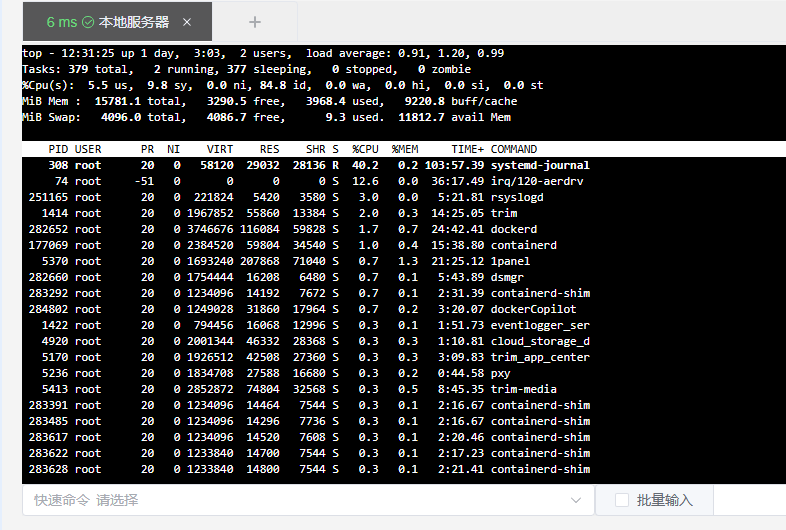Expand quick command list chevron arrow
The width and height of the screenshot is (786, 530).
(576, 500)
